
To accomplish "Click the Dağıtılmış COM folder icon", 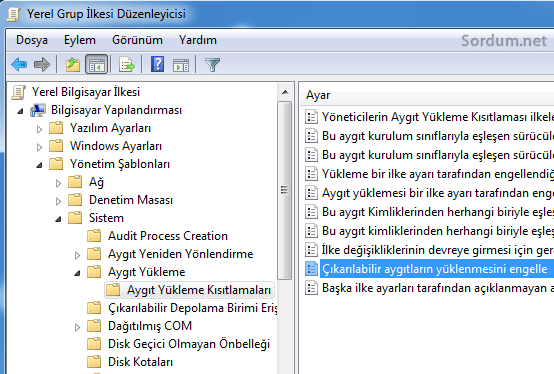I will point(94,326).
